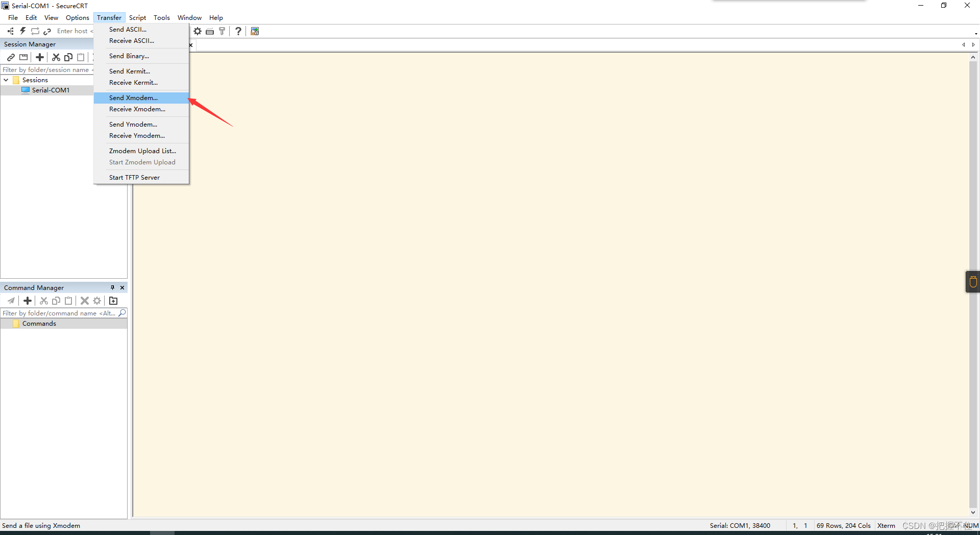This screenshot has width=980, height=535.
Task: Click Paste clipboard icon in Session Manager
Action: click(x=81, y=57)
